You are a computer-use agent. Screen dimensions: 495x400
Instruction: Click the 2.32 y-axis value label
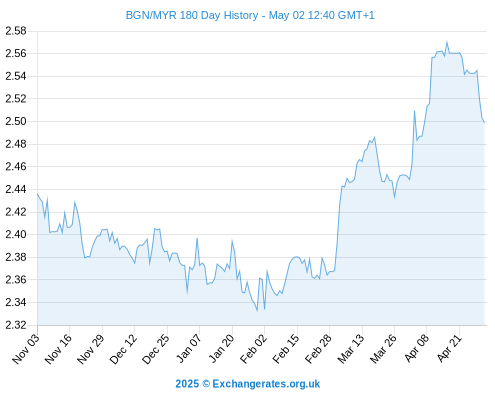[16, 325]
